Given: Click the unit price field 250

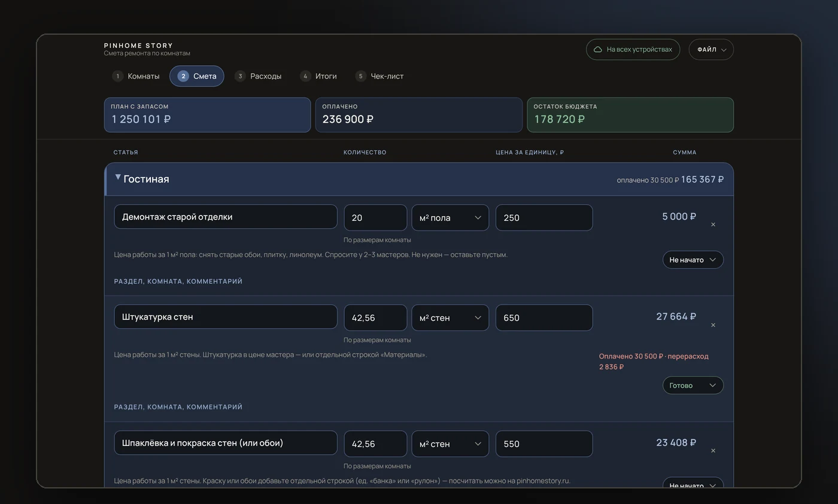Looking at the screenshot, I should (x=544, y=218).
